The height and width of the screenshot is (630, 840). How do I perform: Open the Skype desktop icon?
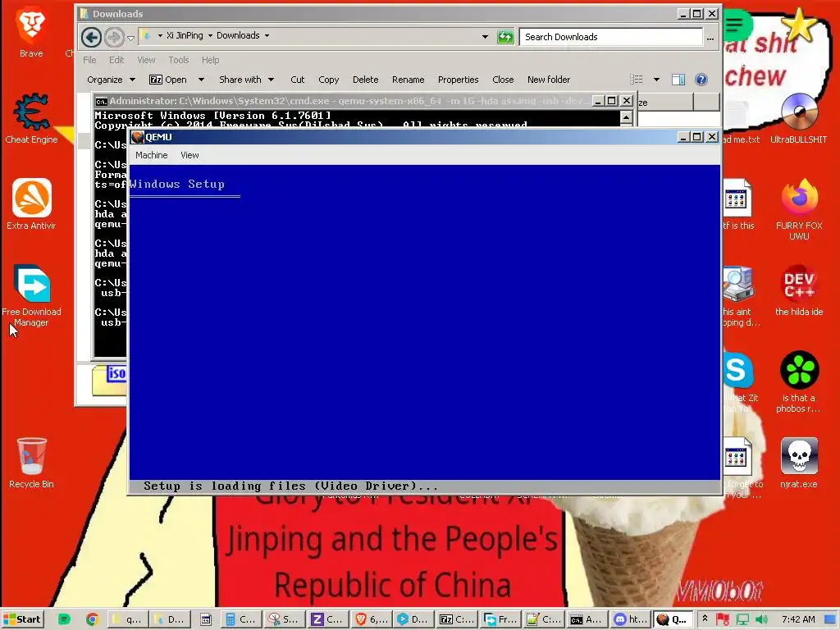(x=737, y=370)
